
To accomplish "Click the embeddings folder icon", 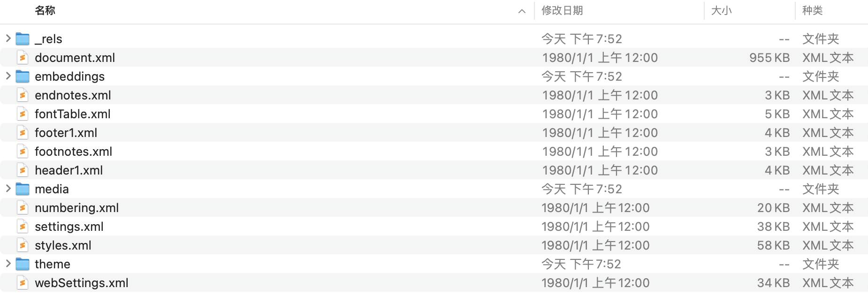I will point(23,76).
